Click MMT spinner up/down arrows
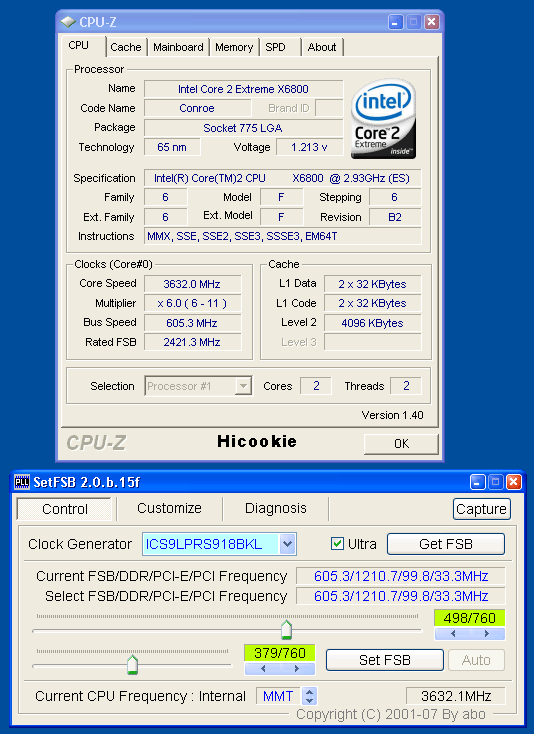Viewport: 534px width, 734px height. coord(309,696)
